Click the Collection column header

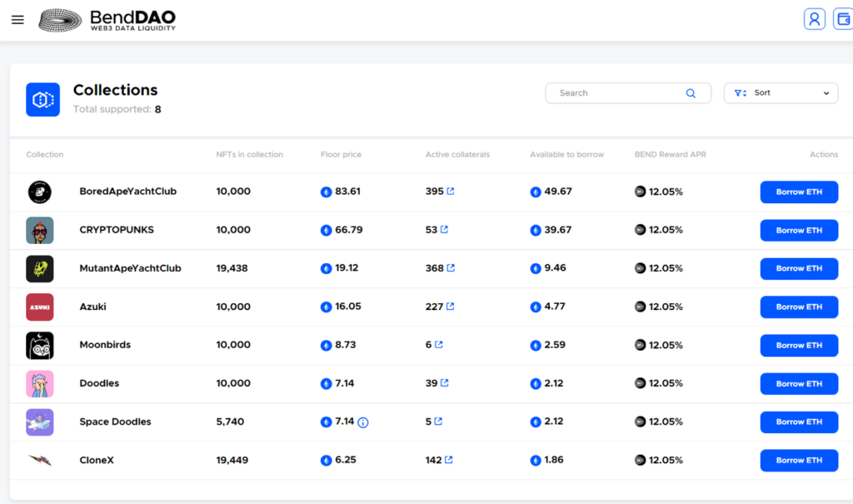point(45,155)
